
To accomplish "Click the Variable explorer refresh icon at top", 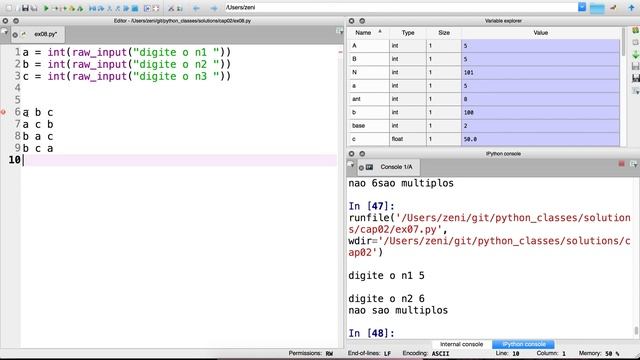I will coord(636,30).
